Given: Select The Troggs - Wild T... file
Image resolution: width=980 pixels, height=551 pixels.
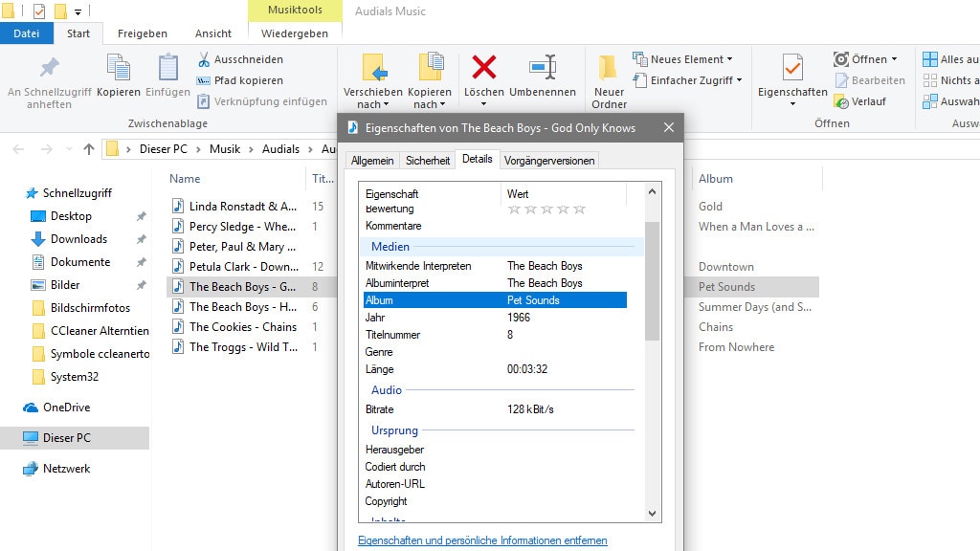Looking at the screenshot, I should click(243, 346).
